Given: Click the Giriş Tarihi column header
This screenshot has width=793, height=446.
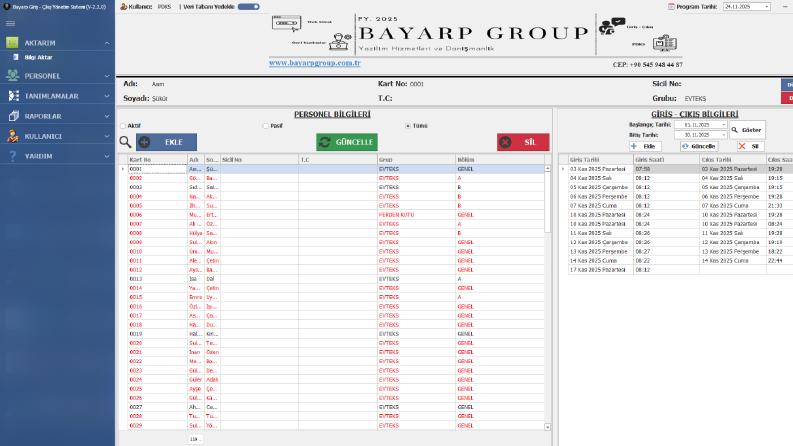Looking at the screenshot, I should point(600,159).
